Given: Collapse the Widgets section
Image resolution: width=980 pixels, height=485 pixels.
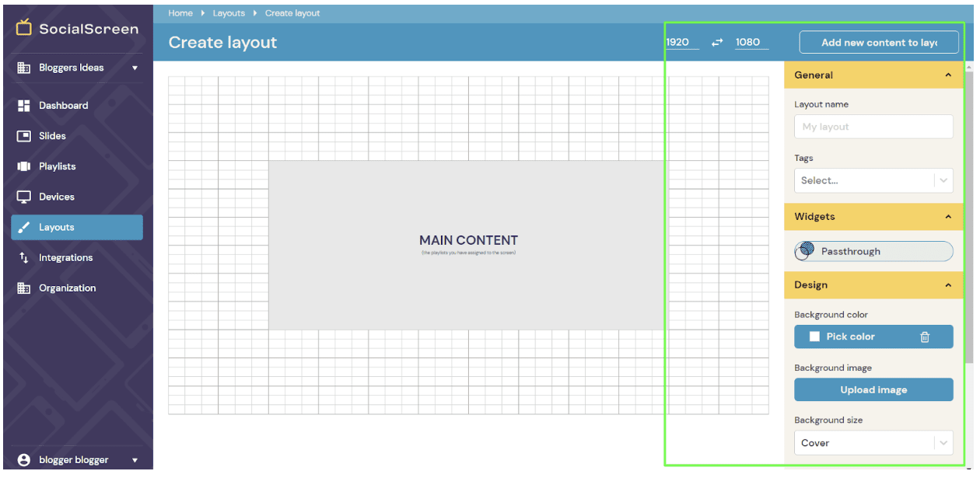Looking at the screenshot, I should (948, 217).
